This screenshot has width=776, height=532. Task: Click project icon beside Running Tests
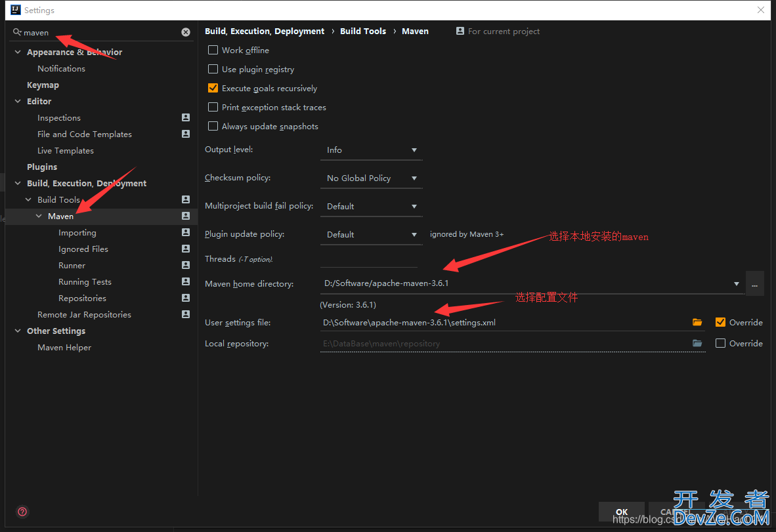tap(186, 281)
